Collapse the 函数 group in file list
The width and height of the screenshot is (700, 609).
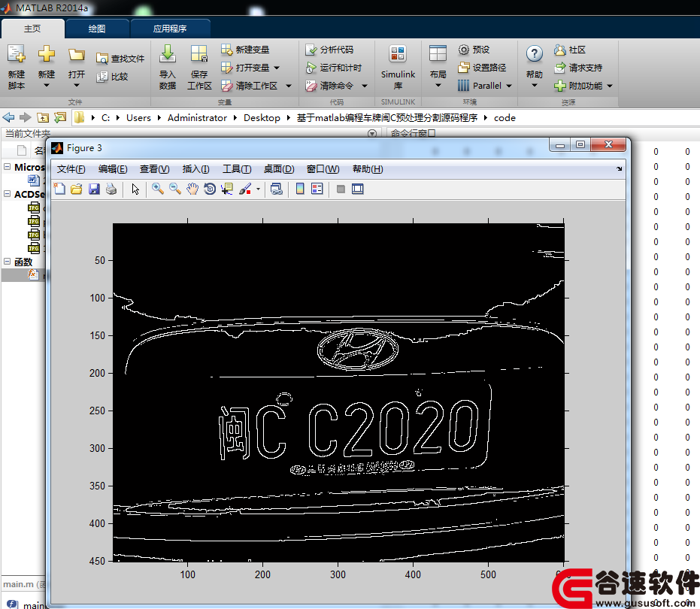(8, 261)
